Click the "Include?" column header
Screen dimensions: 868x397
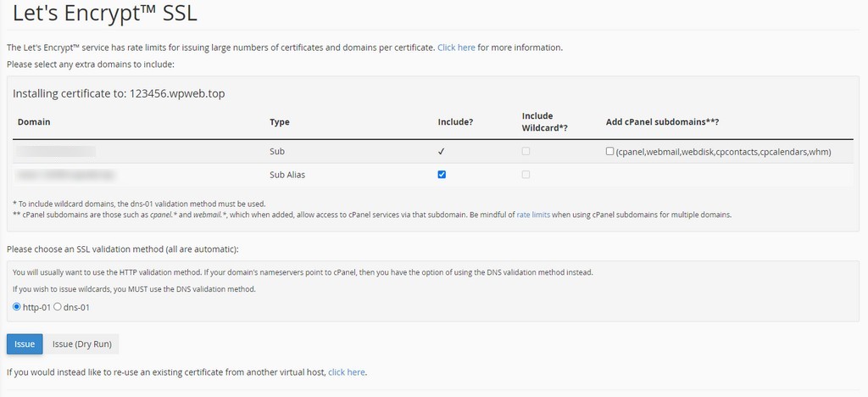point(455,122)
